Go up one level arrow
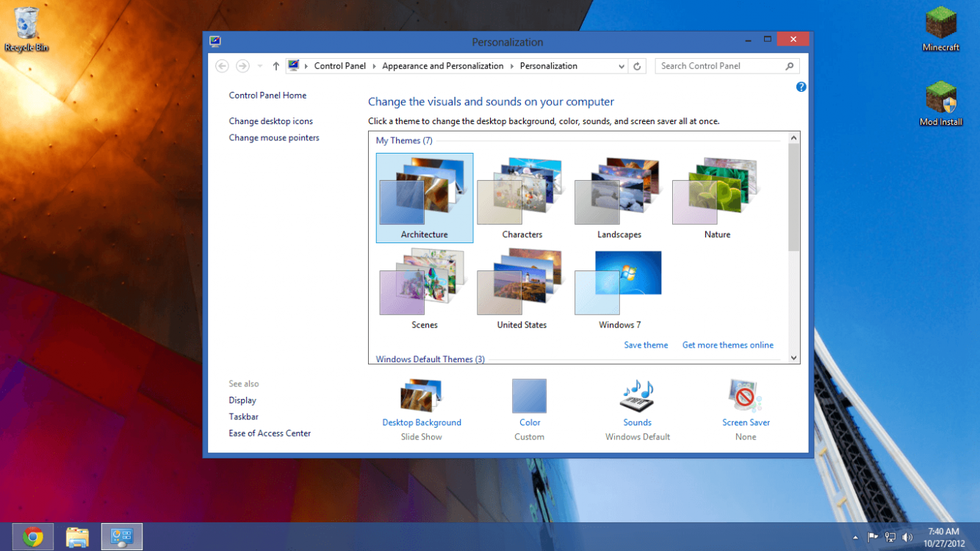Image resolution: width=980 pixels, height=551 pixels. point(275,66)
